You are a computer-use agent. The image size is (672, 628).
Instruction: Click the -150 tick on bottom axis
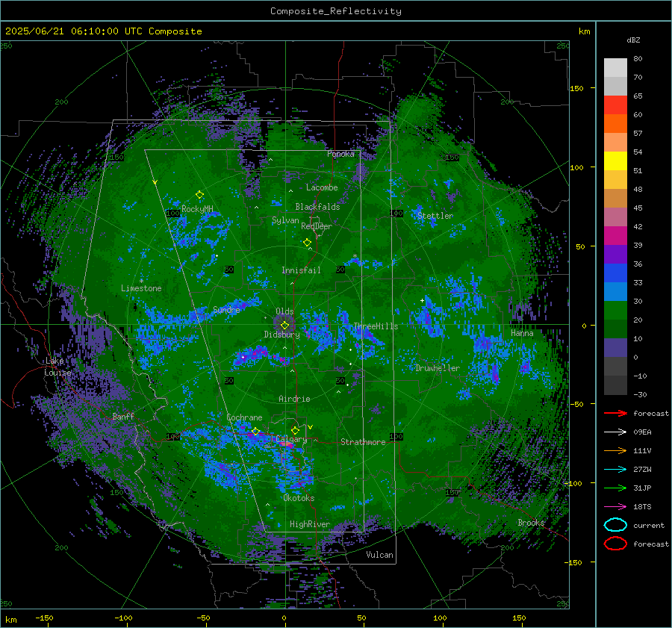click(x=44, y=618)
